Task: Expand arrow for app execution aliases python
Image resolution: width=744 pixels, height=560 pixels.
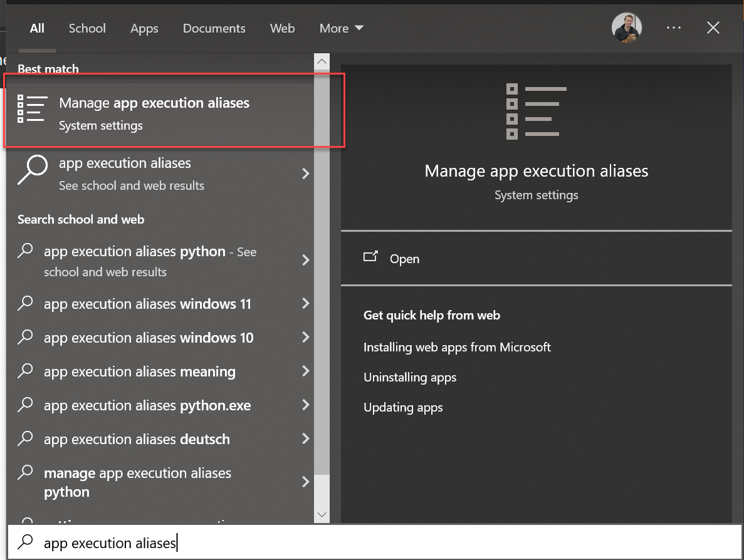Action: coord(306,260)
